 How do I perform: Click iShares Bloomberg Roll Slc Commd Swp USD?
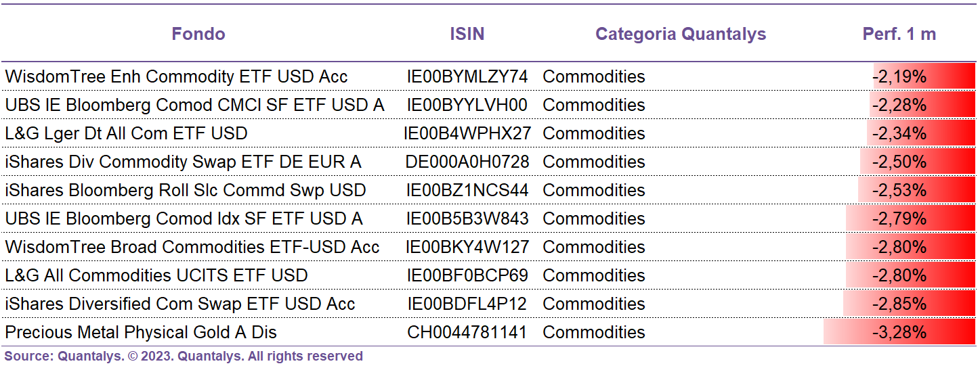click(186, 190)
